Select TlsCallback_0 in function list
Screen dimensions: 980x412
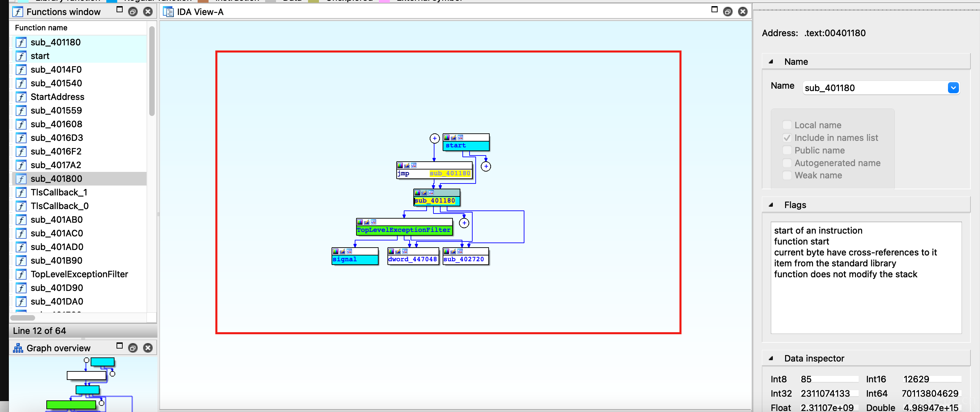tap(79, 206)
